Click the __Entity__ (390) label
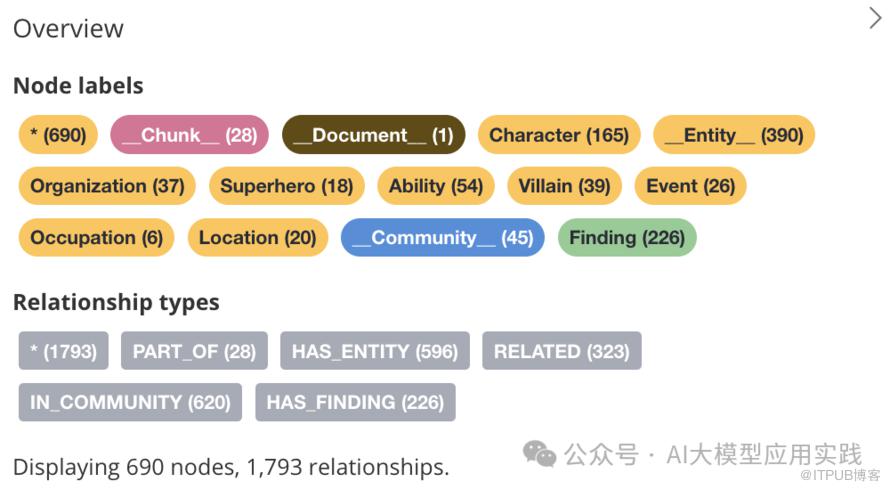 [734, 135]
